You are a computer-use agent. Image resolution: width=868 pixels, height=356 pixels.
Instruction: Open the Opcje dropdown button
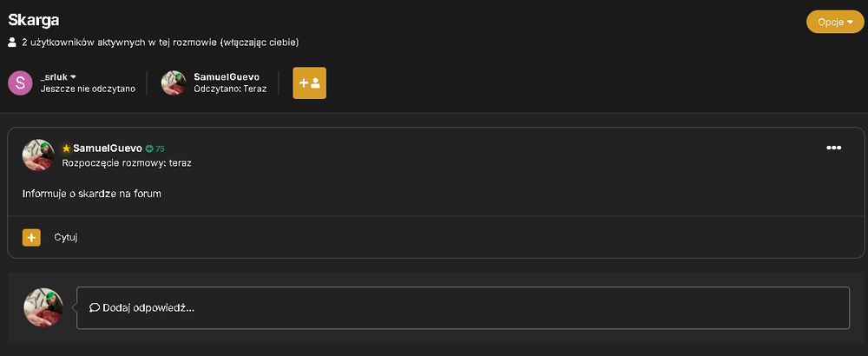[835, 23]
